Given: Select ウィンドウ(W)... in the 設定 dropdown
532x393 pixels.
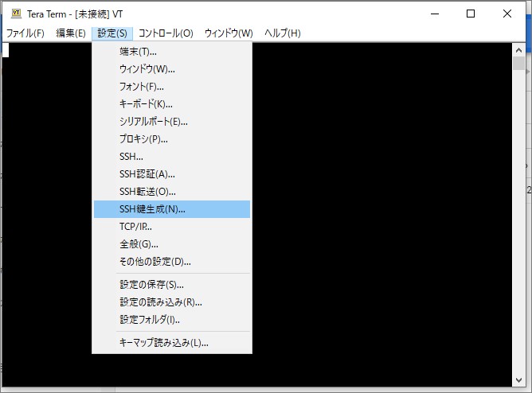Looking at the screenshot, I should click(x=172, y=69).
